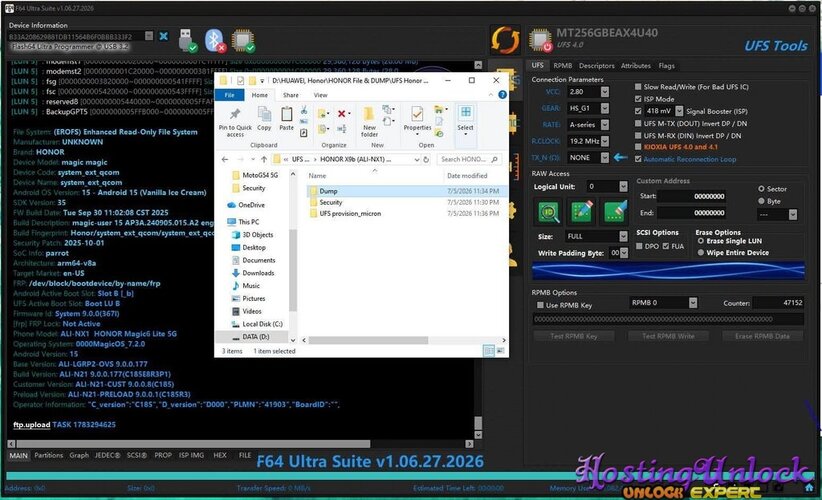This screenshot has width=822, height=500.
Task: Click Explorer Up one level arrow
Action: (x=264, y=159)
